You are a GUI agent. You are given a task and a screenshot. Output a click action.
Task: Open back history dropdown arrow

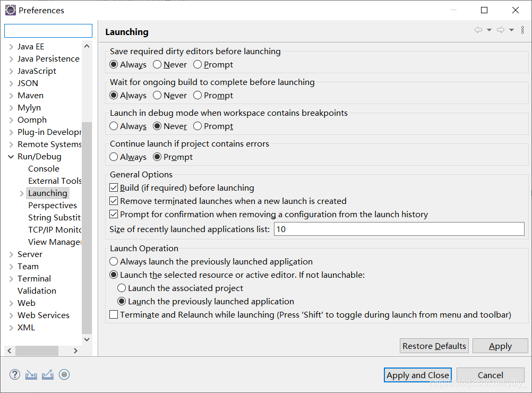coord(489,30)
